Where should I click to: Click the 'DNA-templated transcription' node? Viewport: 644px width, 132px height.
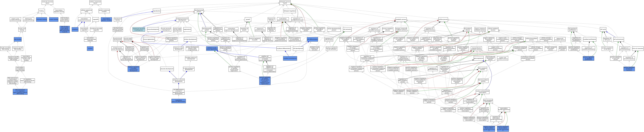coord(488,101)
